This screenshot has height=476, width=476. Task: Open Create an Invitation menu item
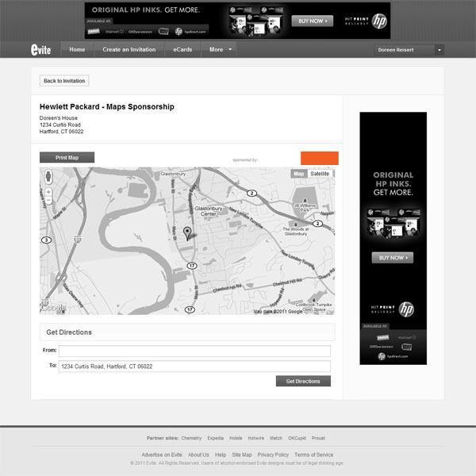pyautogui.click(x=129, y=49)
